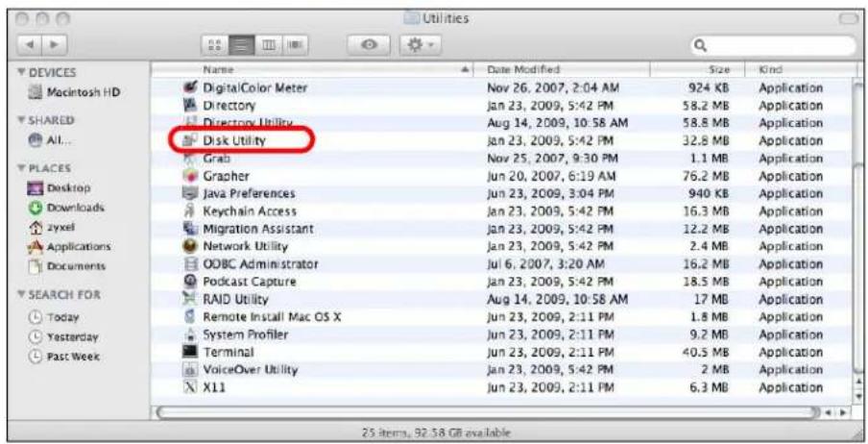Viewport: 868px width, 444px height.
Task: Sort by the Size column header
Action: tap(696, 70)
